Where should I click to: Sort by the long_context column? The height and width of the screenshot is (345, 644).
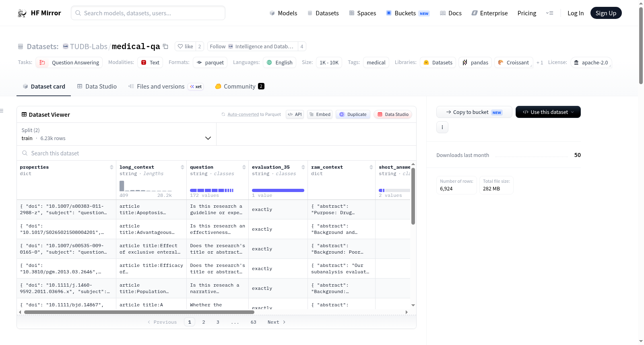(x=182, y=167)
